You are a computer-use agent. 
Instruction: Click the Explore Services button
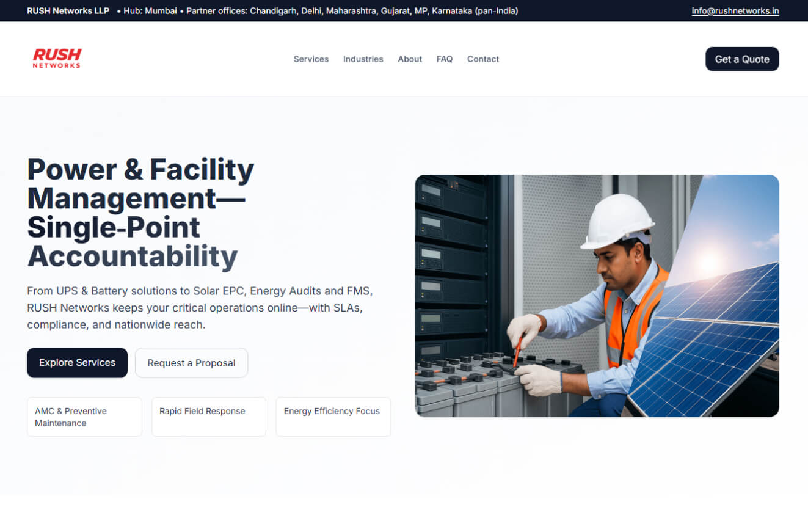[77, 363]
